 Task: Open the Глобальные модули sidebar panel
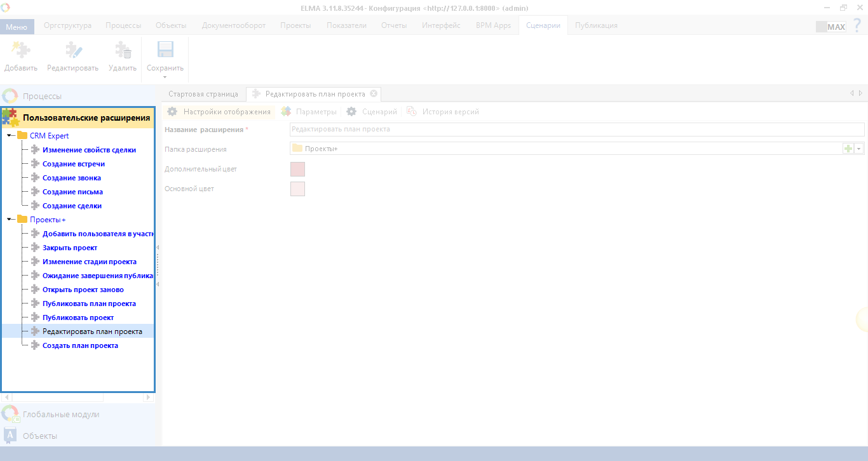(61, 414)
